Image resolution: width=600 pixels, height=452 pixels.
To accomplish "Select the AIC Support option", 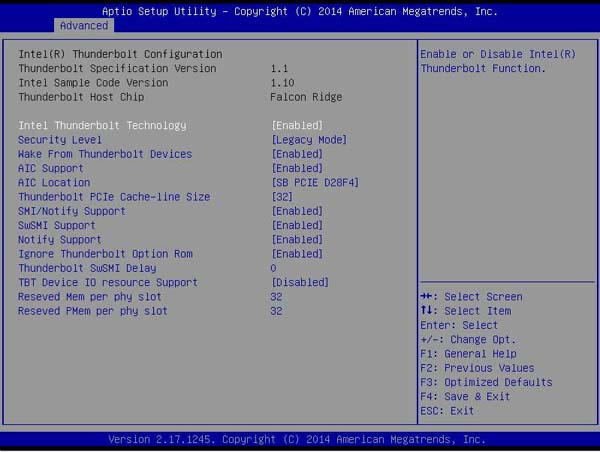I will point(51,168).
